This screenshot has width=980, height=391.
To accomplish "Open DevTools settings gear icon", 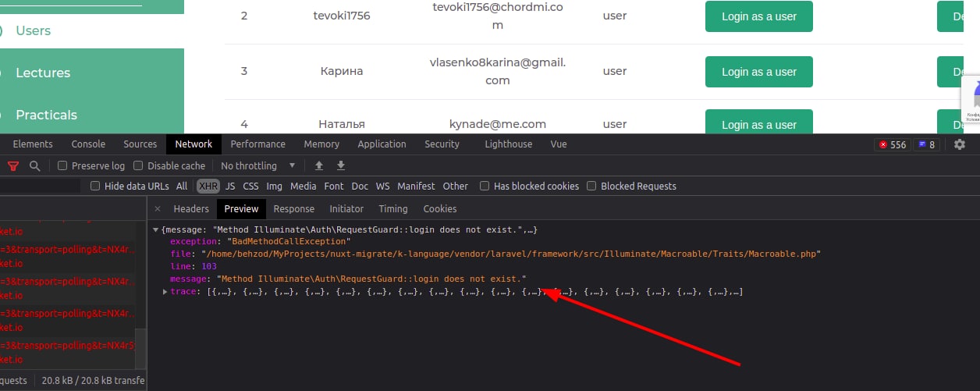I will [960, 144].
